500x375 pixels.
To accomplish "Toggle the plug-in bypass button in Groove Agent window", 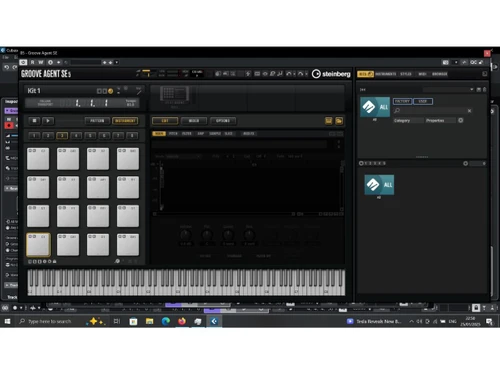I will coord(23,62).
